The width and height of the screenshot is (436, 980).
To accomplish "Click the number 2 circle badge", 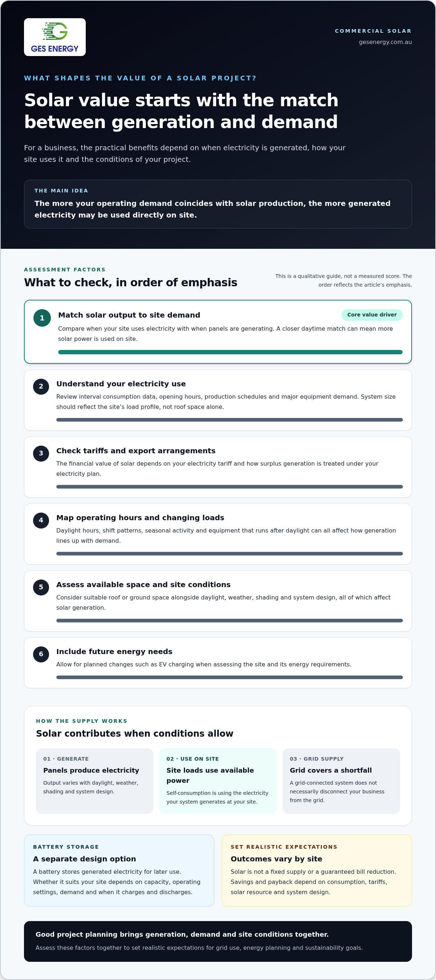I will pos(41,387).
